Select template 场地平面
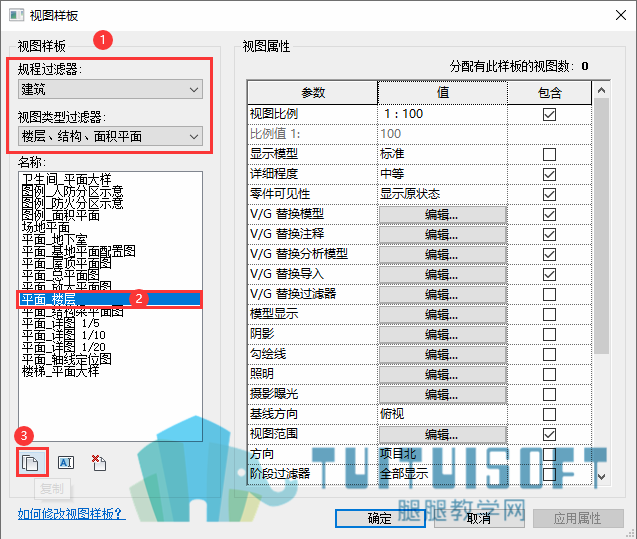This screenshot has height=539, width=637. coord(46,227)
